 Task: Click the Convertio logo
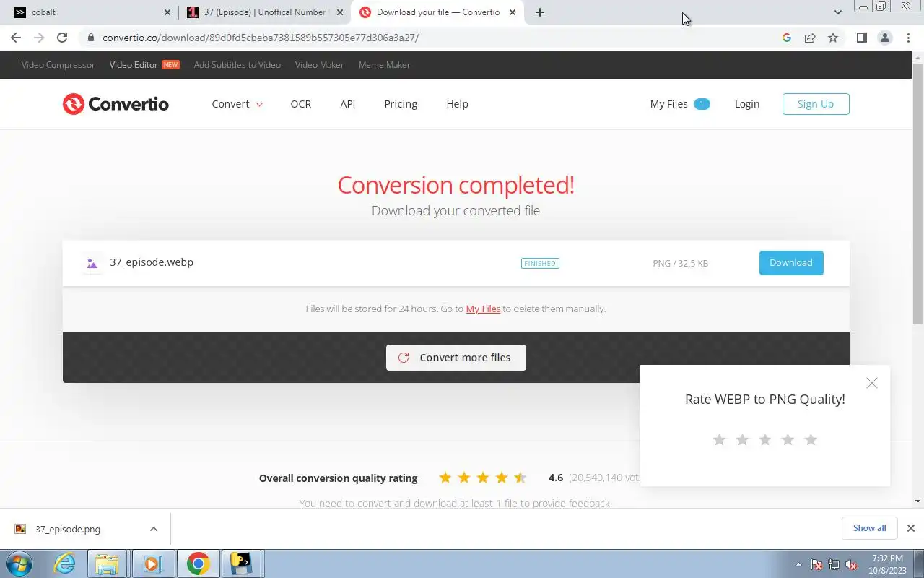(115, 104)
